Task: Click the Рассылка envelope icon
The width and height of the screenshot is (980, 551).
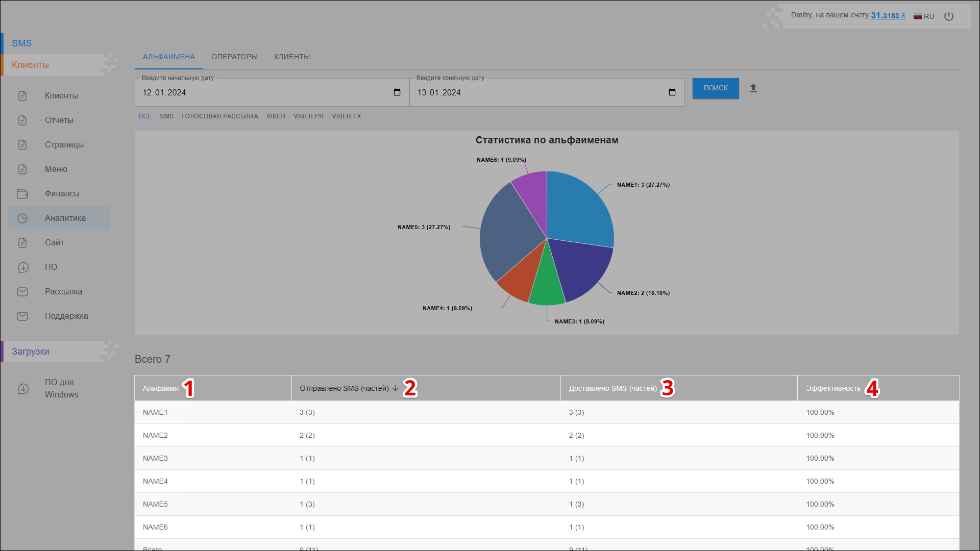Action: click(x=22, y=292)
